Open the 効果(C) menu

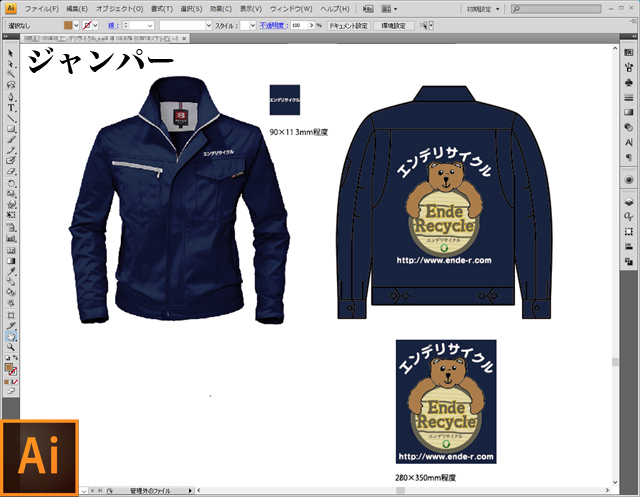[220, 9]
